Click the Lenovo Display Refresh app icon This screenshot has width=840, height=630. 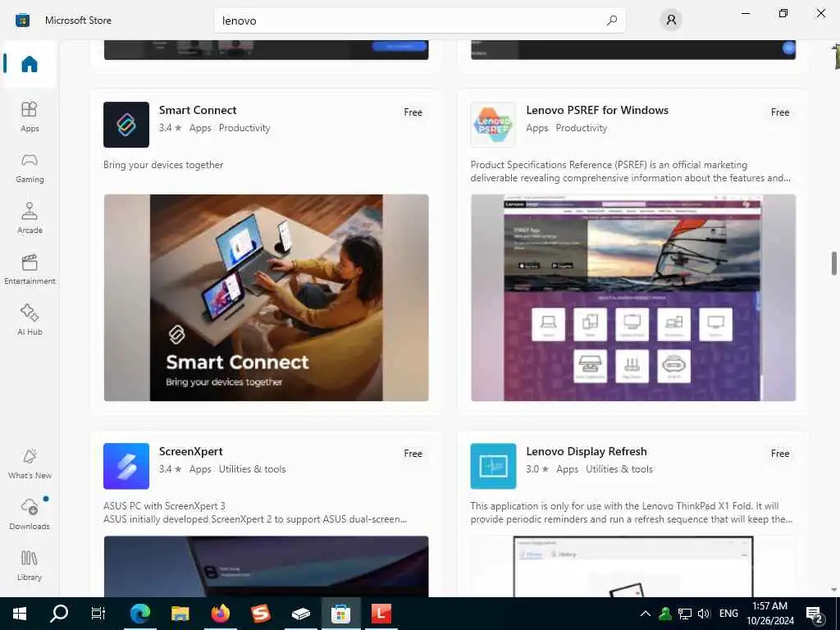click(x=493, y=466)
